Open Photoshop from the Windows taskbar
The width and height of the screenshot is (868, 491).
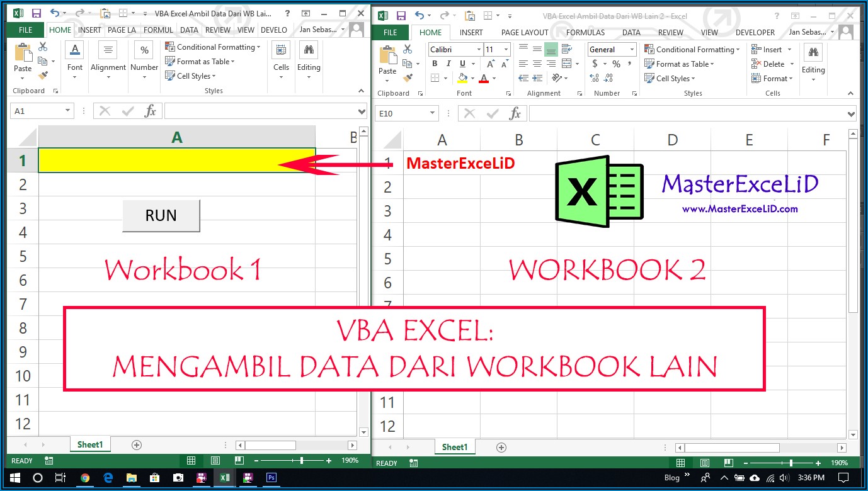tap(271, 478)
